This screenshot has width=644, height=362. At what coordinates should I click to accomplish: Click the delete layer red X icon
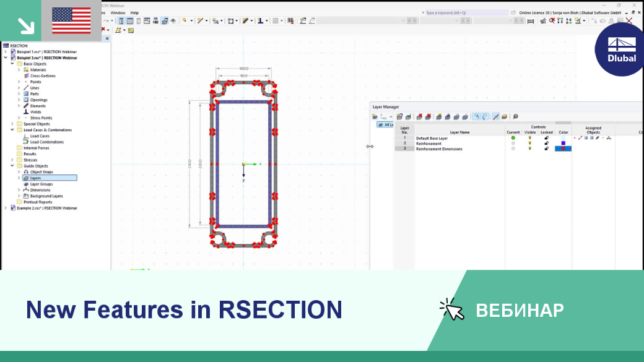point(419,117)
